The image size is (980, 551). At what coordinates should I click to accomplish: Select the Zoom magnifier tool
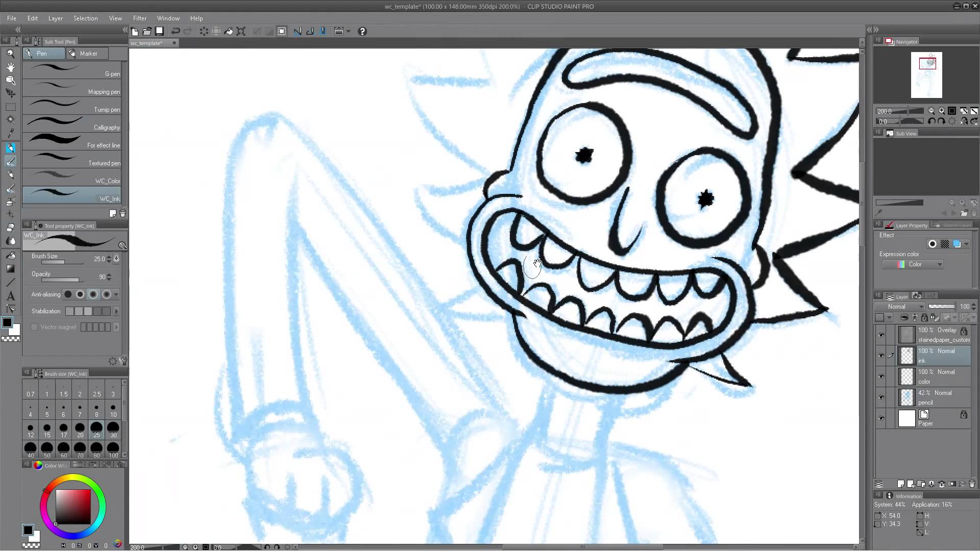pos(11,53)
